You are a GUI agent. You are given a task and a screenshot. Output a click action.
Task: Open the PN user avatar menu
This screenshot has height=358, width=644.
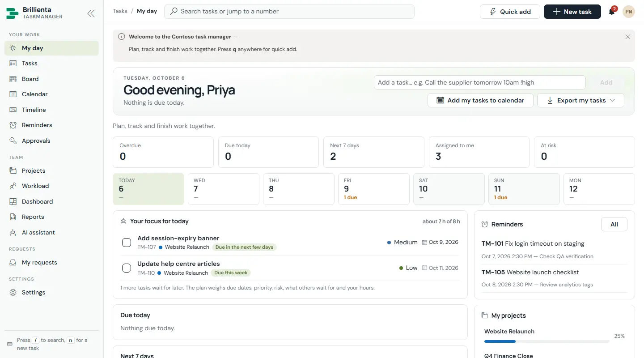pyautogui.click(x=629, y=12)
